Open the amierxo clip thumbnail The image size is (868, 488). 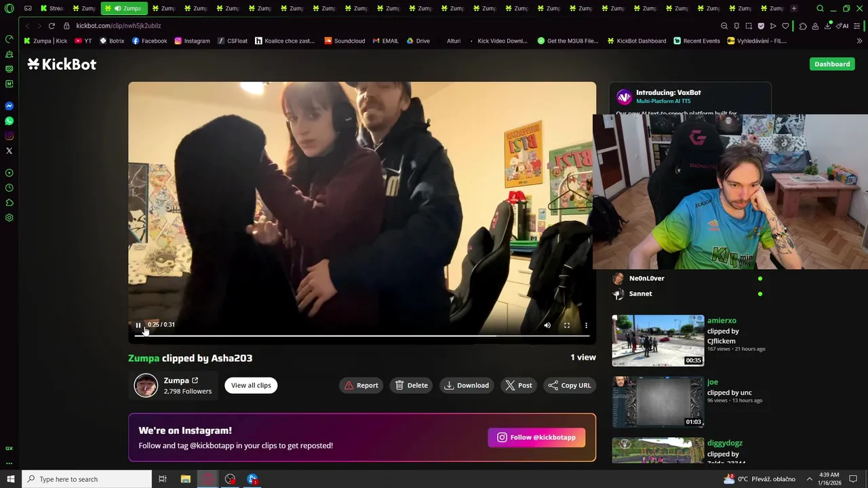[x=658, y=340]
